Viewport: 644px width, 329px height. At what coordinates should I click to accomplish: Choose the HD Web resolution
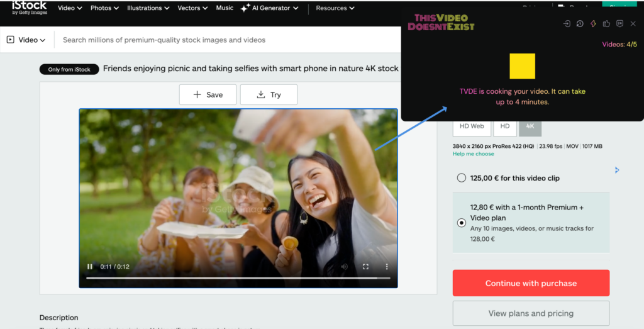472,126
